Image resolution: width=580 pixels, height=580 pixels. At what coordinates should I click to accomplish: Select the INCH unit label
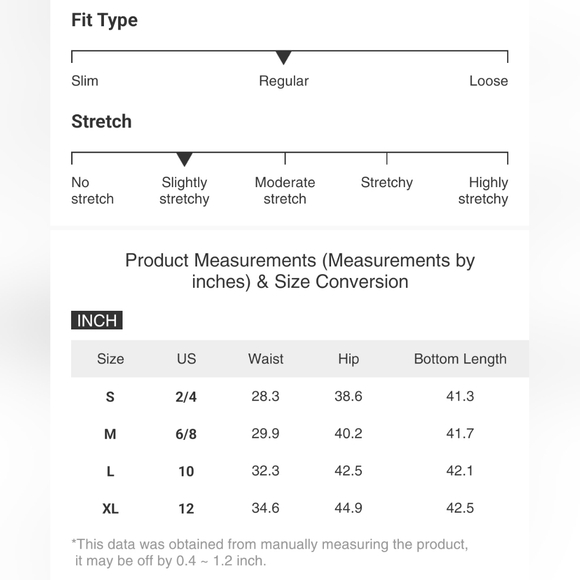coord(97,320)
